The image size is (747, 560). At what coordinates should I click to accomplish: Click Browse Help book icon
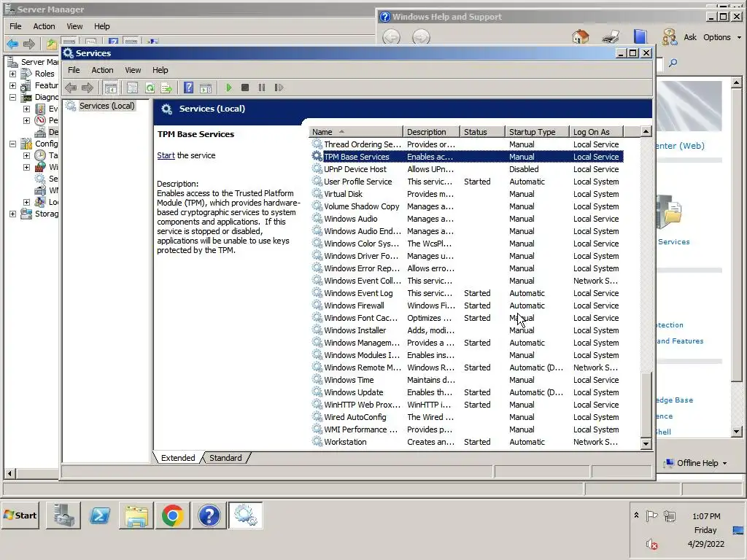point(640,36)
